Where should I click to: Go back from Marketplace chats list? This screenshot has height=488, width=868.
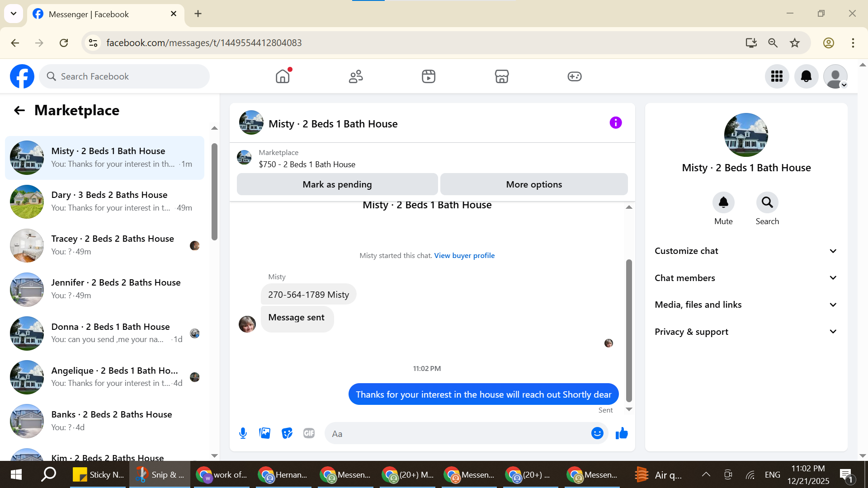pos(19,110)
